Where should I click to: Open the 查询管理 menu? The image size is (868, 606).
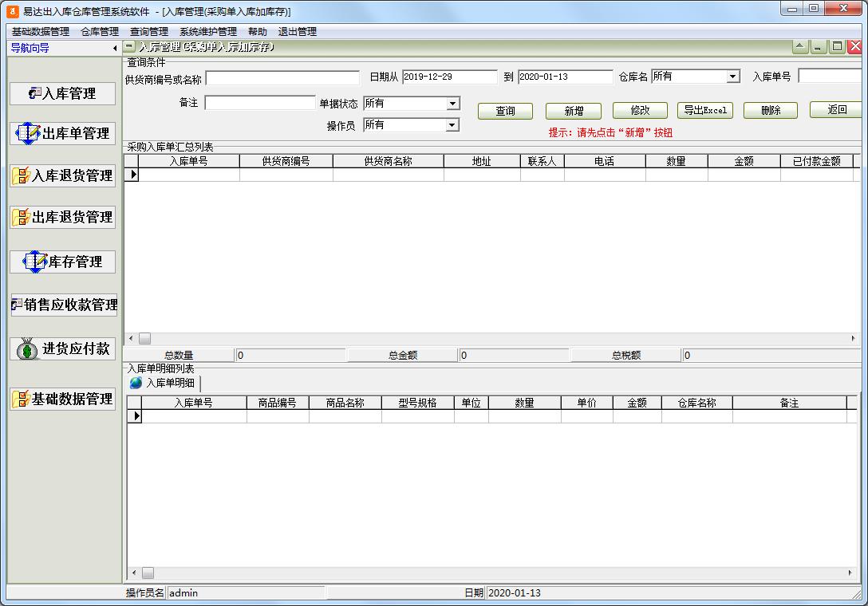click(149, 32)
